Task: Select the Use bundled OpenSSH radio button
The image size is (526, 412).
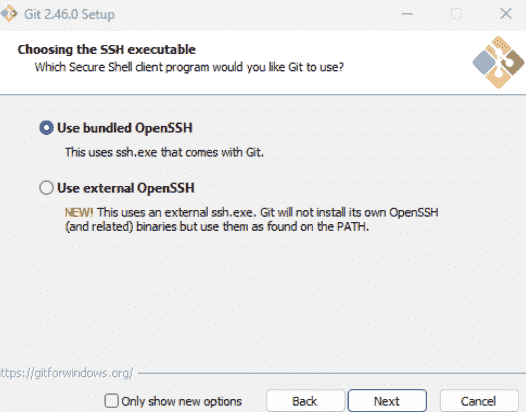Action: [46, 128]
